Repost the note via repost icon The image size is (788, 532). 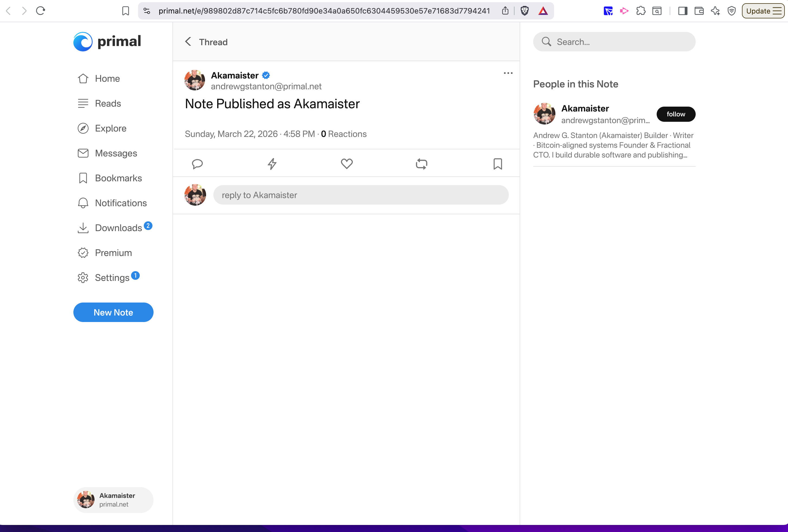pos(421,164)
